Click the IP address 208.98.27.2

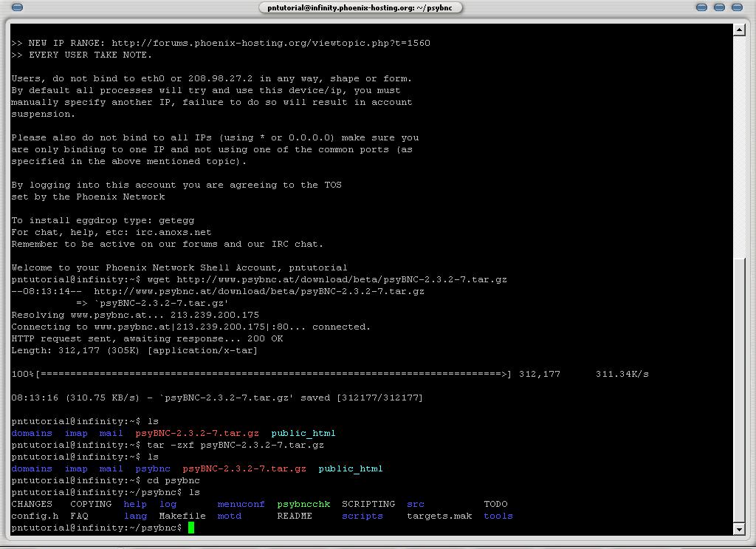220,78
